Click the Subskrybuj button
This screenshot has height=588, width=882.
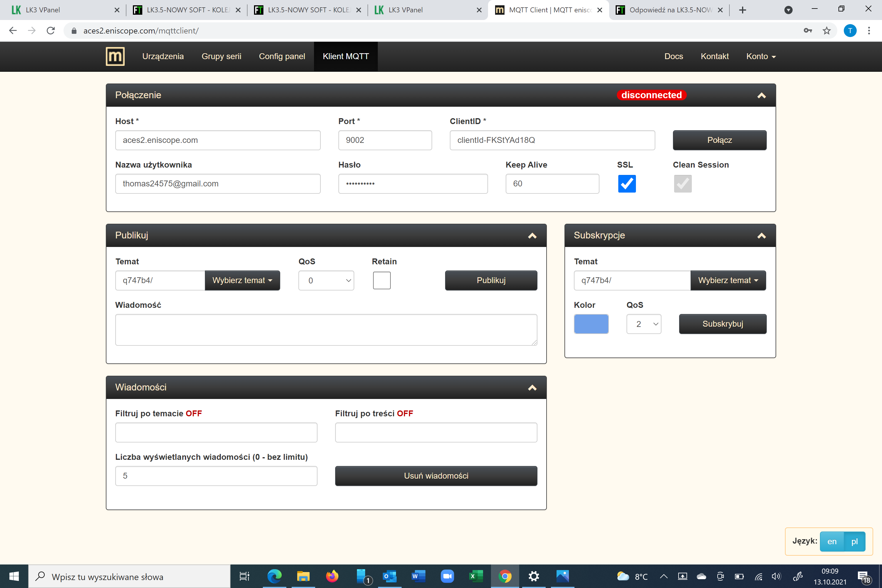(x=722, y=324)
